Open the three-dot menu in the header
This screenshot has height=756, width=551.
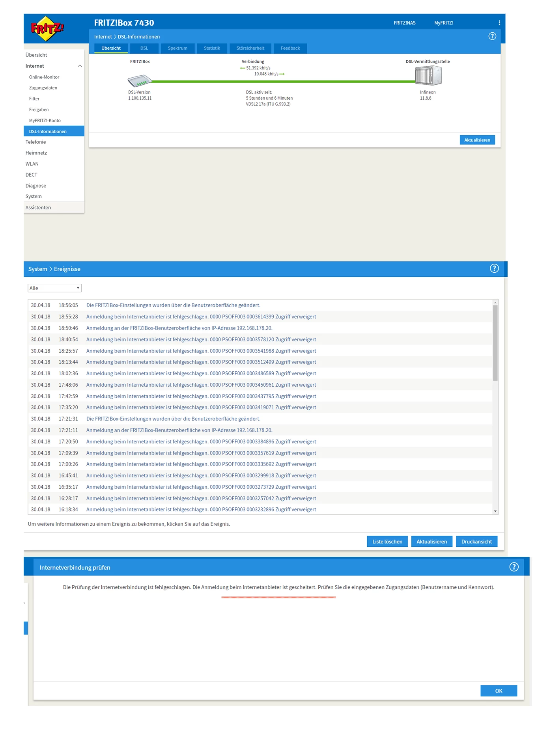tap(499, 23)
